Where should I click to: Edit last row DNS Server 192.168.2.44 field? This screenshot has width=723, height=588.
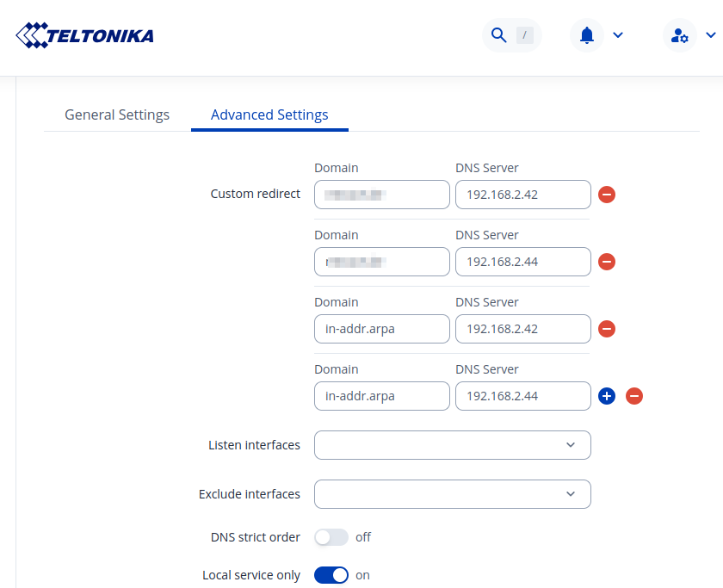pyautogui.click(x=523, y=396)
